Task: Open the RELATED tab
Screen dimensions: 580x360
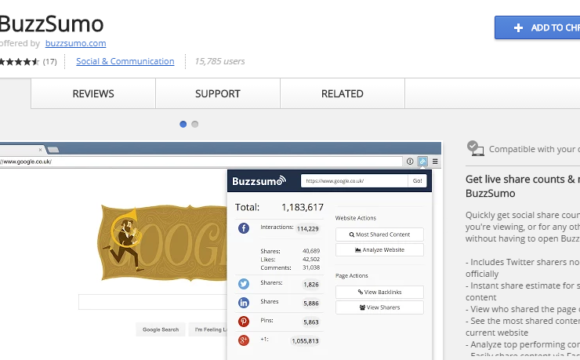Action: click(343, 94)
